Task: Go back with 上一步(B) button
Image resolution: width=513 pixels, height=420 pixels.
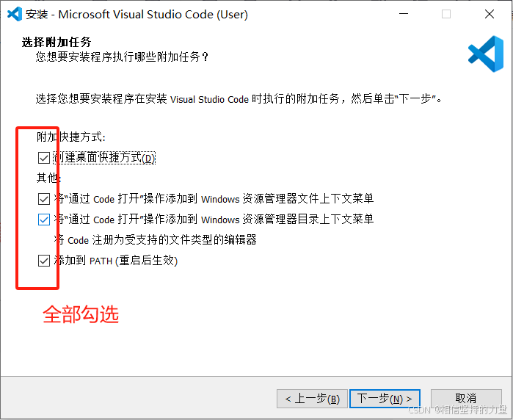Action: pyautogui.click(x=312, y=399)
